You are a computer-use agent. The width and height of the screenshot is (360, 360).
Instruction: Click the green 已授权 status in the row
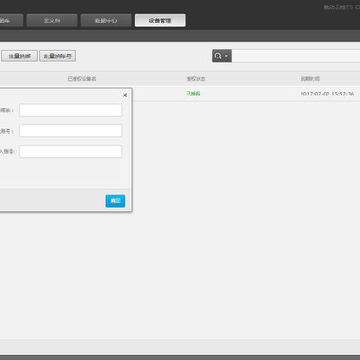(x=193, y=94)
